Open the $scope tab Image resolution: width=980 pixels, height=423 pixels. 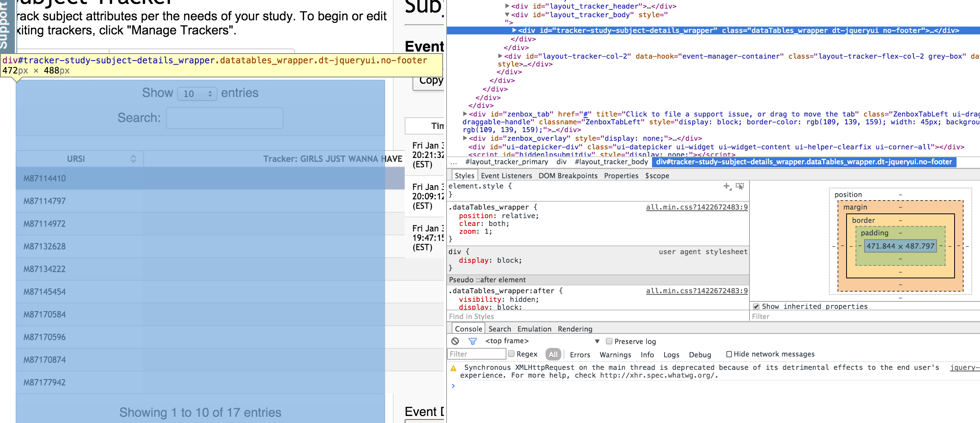[657, 176]
